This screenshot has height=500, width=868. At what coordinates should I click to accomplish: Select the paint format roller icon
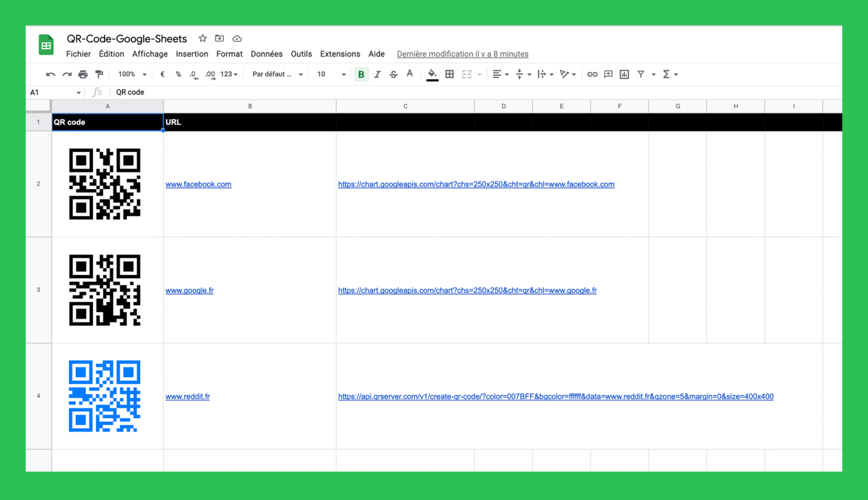(99, 74)
